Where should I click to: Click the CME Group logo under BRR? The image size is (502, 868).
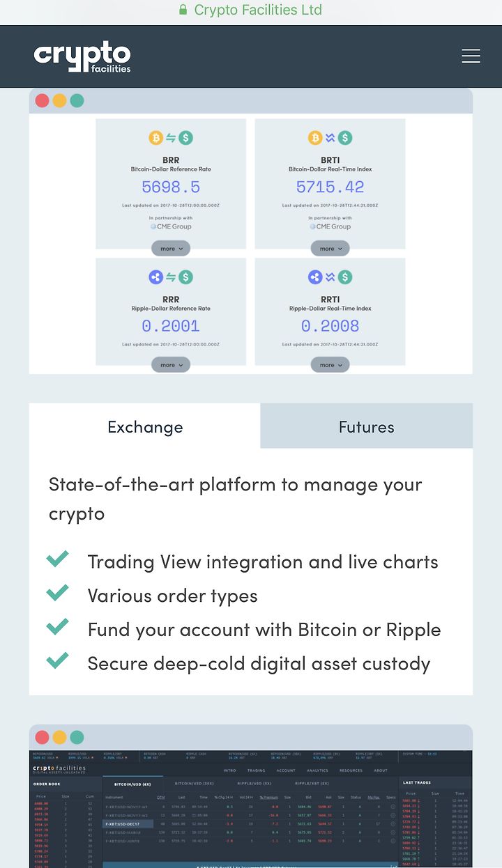[171, 226]
